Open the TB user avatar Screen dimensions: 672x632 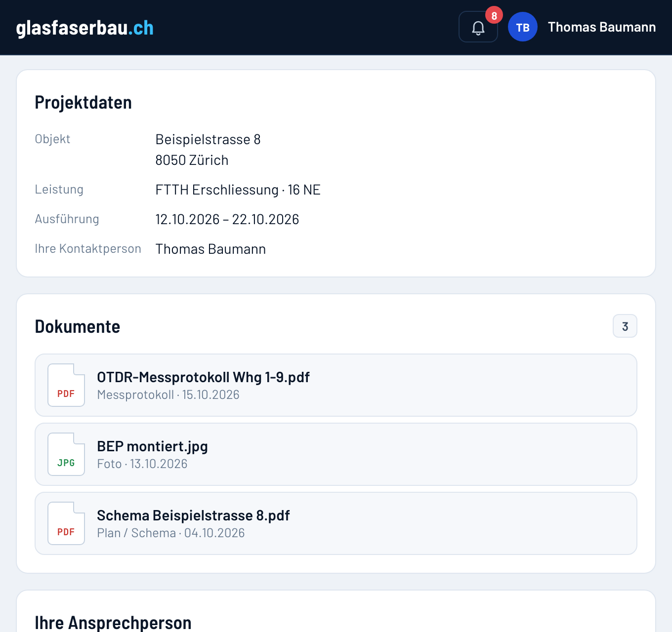pos(523,27)
